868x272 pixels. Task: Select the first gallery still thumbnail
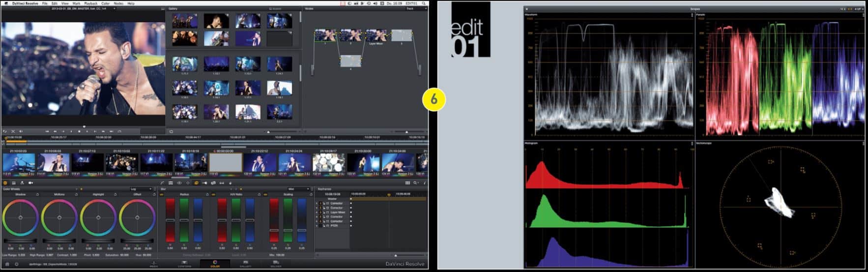point(185,21)
